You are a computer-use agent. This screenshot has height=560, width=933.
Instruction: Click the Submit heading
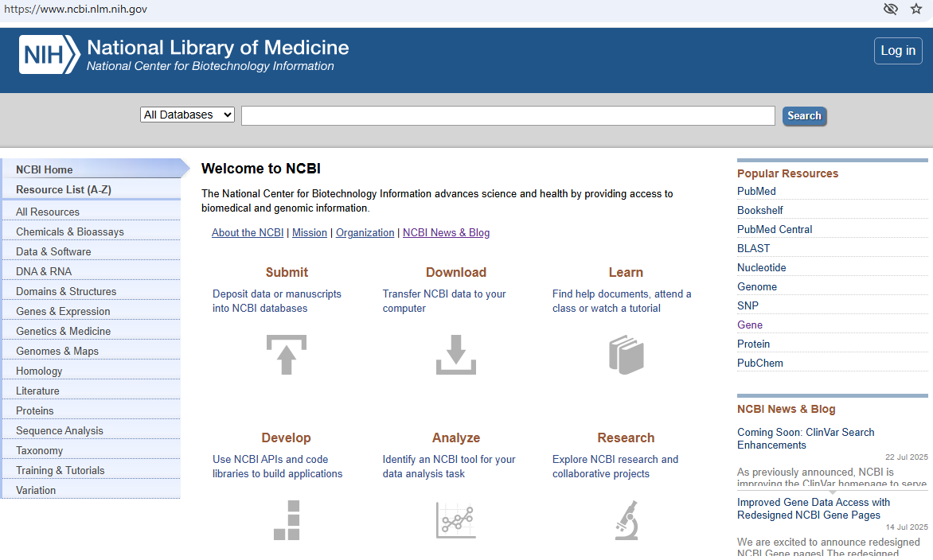click(x=287, y=272)
